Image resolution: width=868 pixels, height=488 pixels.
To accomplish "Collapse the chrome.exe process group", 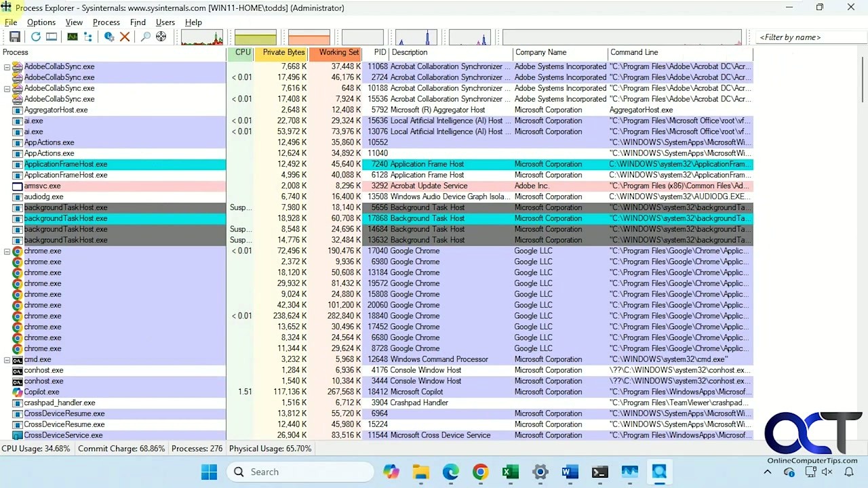I will coord(6,250).
